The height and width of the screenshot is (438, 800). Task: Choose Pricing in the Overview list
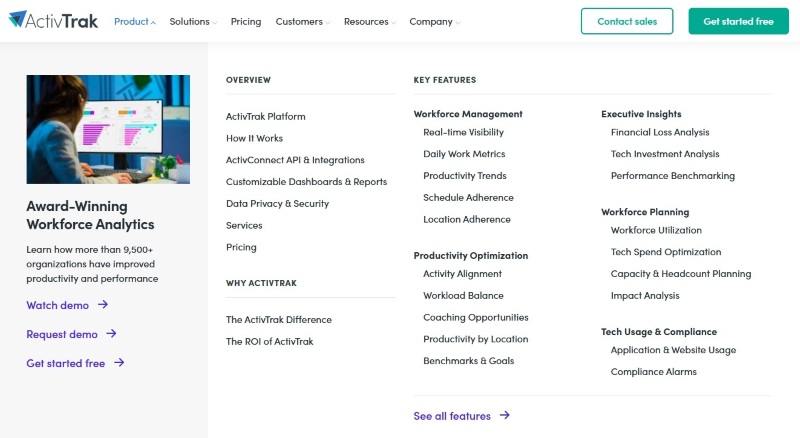(241, 247)
